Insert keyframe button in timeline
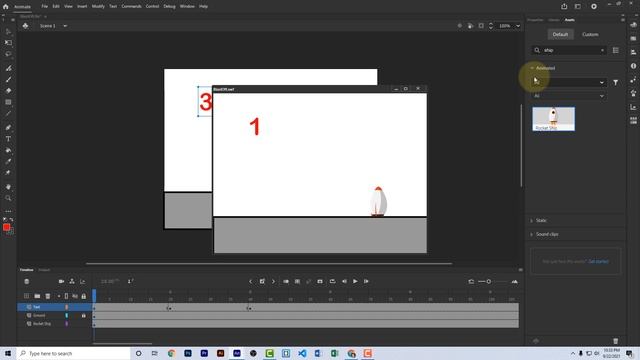 click(262, 281)
